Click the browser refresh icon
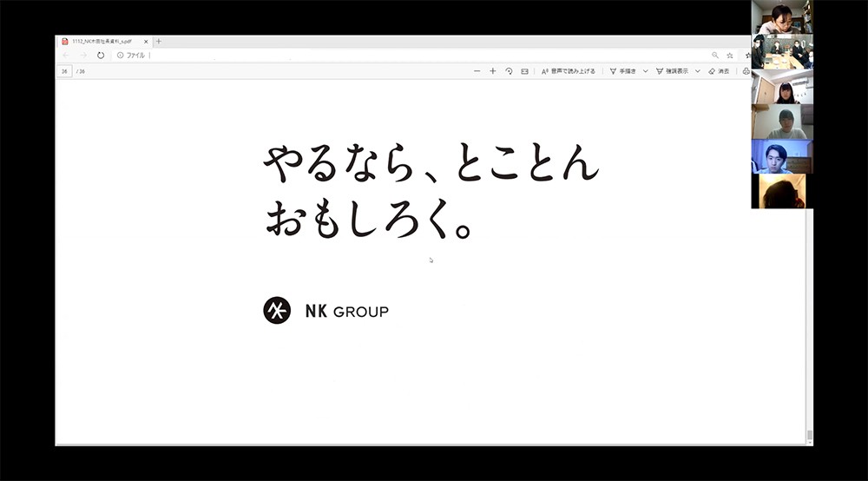Viewport: 868px width, 481px height. click(101, 55)
